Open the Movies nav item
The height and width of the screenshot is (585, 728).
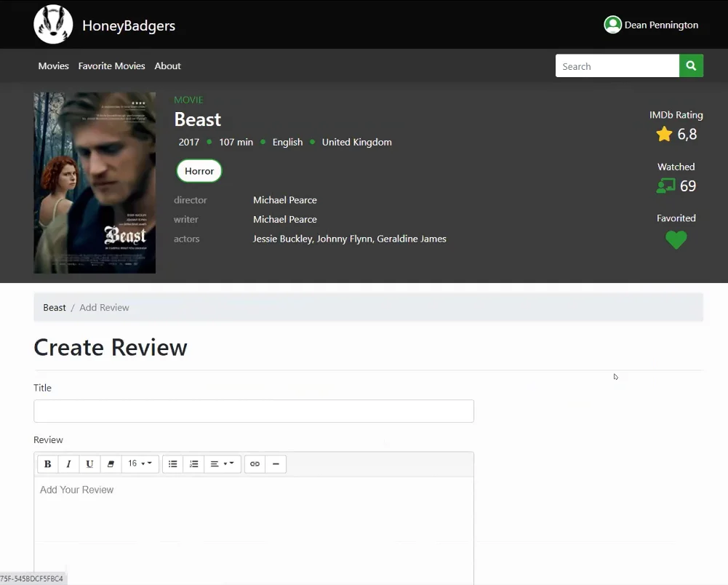pyautogui.click(x=53, y=66)
